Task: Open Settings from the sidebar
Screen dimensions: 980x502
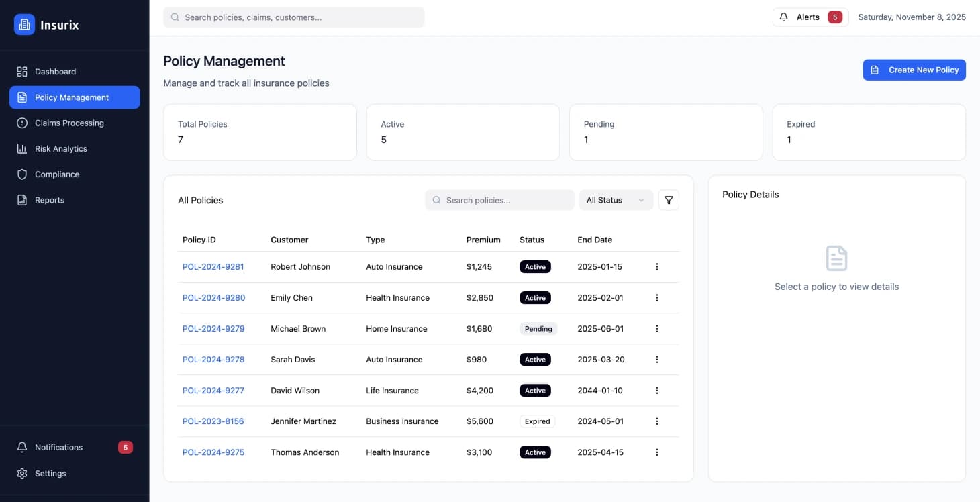Action: tap(50, 473)
